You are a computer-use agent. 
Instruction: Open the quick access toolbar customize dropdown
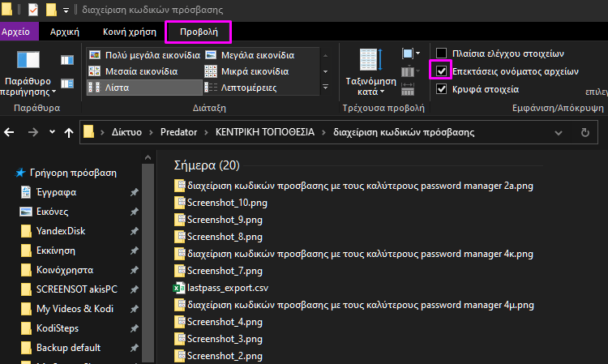(66, 11)
